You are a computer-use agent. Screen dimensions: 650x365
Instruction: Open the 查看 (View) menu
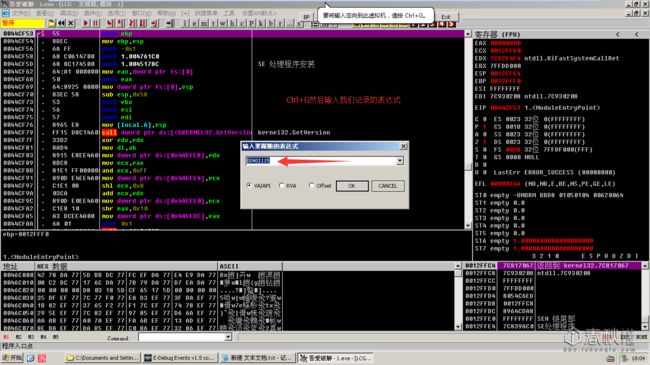pyautogui.click(x=45, y=13)
